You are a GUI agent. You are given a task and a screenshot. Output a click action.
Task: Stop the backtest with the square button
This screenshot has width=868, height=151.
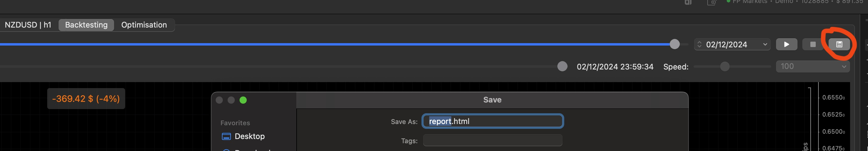[x=813, y=44]
